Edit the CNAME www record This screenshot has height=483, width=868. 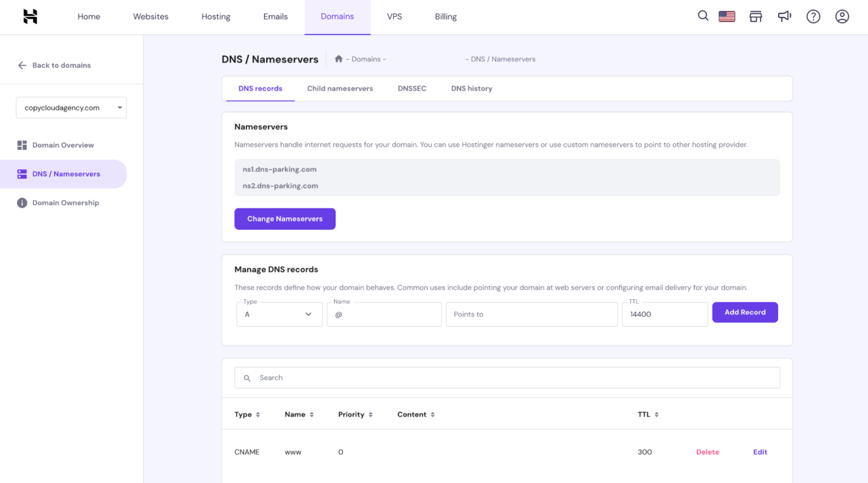(760, 452)
